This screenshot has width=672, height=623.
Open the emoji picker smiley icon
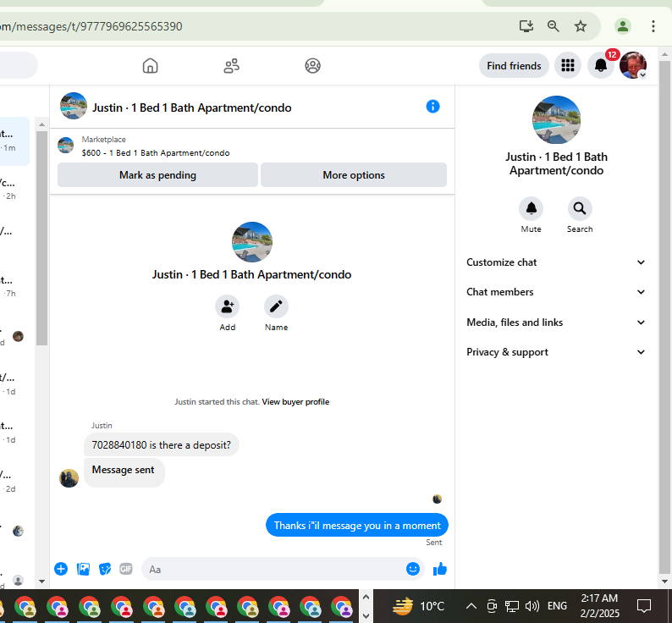click(412, 569)
